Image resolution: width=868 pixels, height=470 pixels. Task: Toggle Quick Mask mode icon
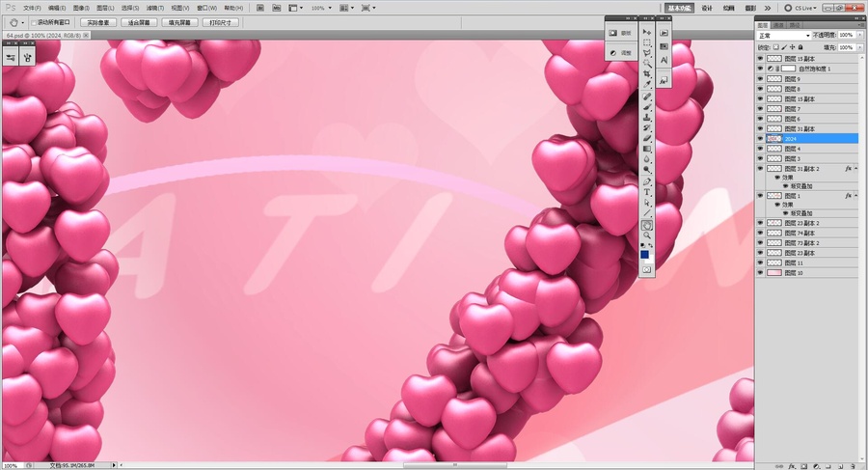click(646, 270)
